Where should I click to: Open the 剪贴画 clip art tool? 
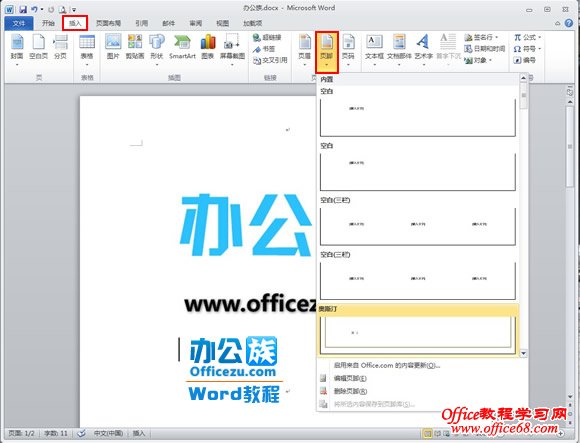pyautogui.click(x=135, y=47)
